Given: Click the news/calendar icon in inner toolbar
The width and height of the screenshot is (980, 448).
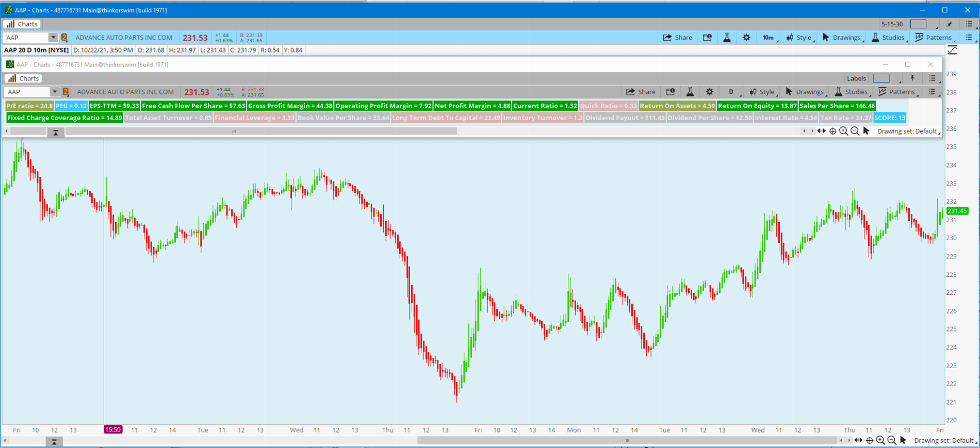Looking at the screenshot, I should pyautogui.click(x=670, y=92).
